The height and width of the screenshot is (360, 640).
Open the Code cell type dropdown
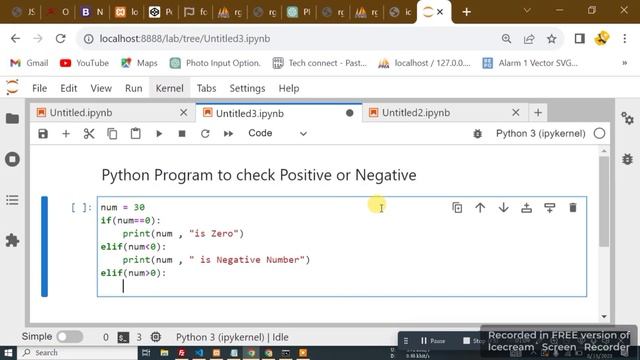(x=277, y=133)
